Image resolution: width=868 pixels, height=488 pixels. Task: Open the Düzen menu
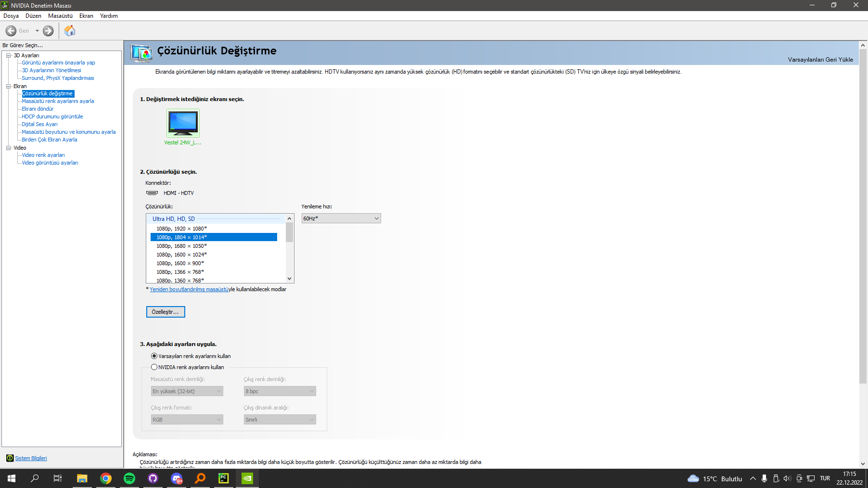33,16
